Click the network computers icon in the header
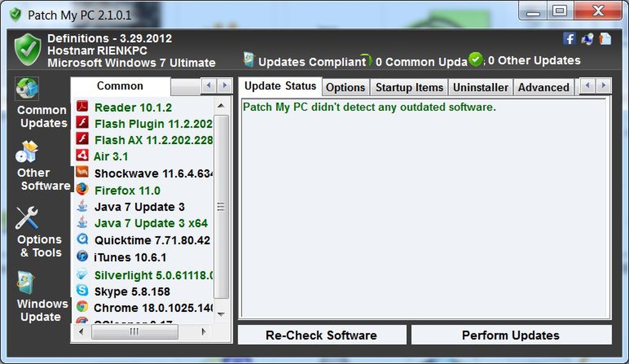Screen dimensions: 629x364 [x=587, y=39]
